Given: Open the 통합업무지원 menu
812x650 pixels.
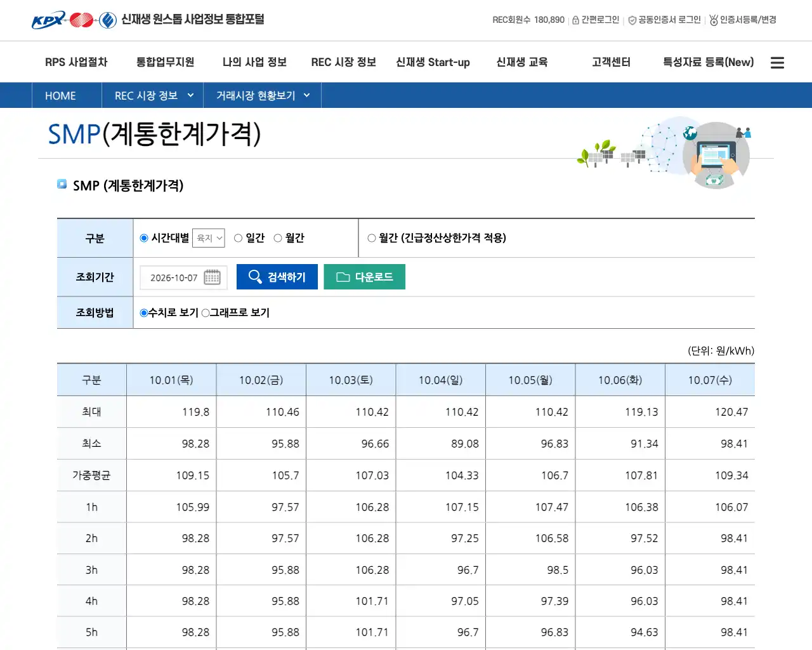Looking at the screenshot, I should (x=165, y=62).
